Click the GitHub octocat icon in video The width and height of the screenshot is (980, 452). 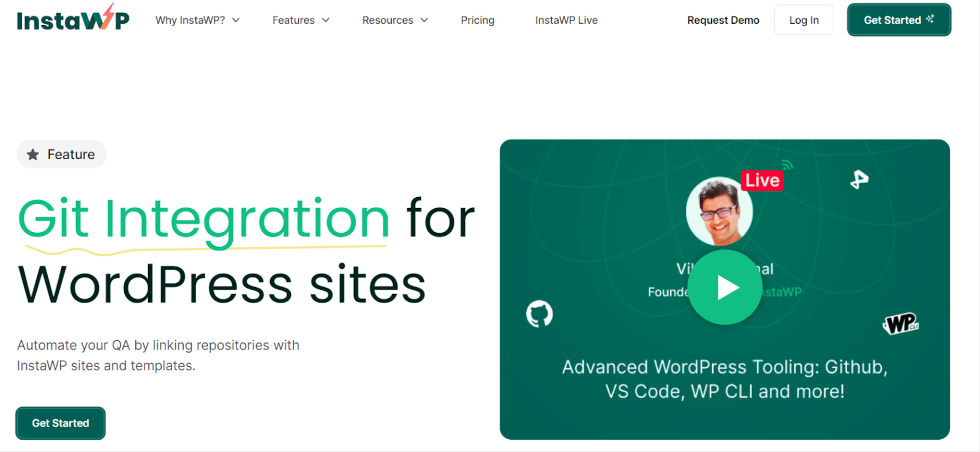point(540,314)
